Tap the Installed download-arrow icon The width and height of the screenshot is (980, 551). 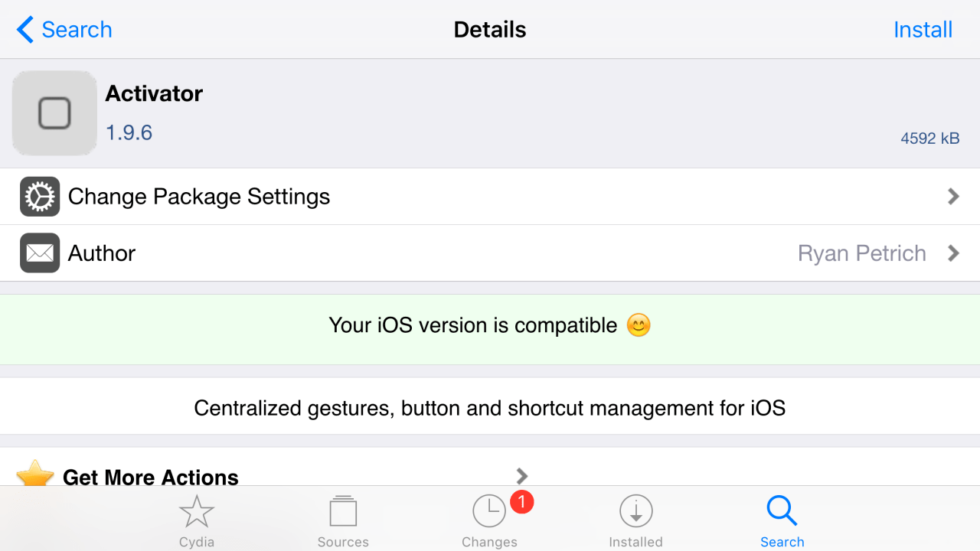click(636, 510)
